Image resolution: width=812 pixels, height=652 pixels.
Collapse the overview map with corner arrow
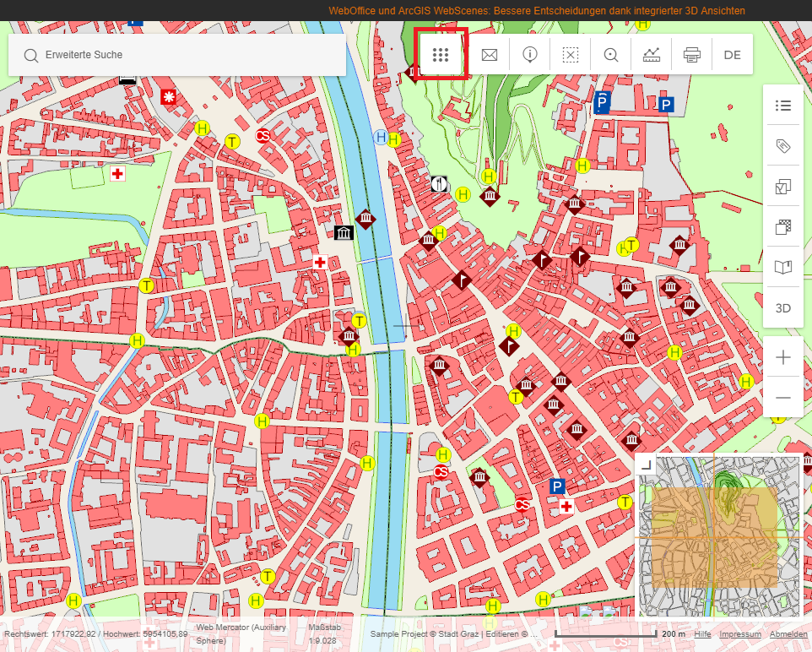[646, 464]
